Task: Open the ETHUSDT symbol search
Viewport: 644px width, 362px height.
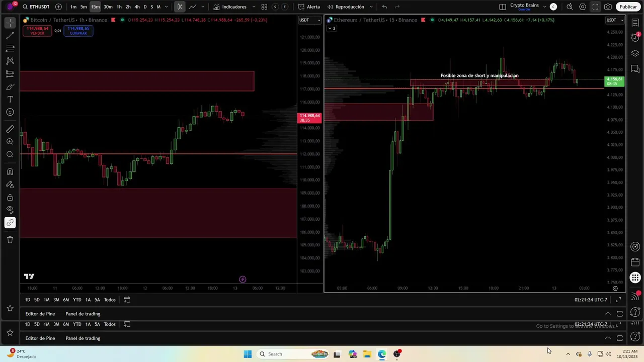Action: coord(35,7)
